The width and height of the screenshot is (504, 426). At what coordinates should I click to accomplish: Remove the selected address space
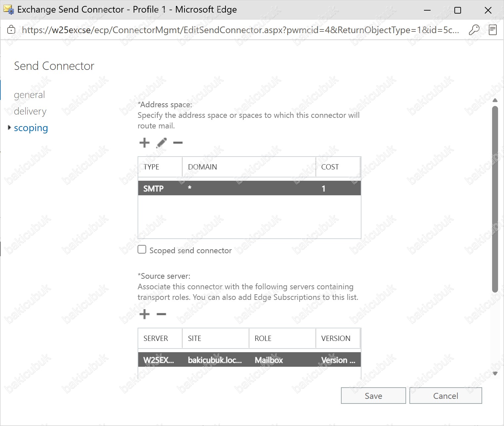point(178,143)
